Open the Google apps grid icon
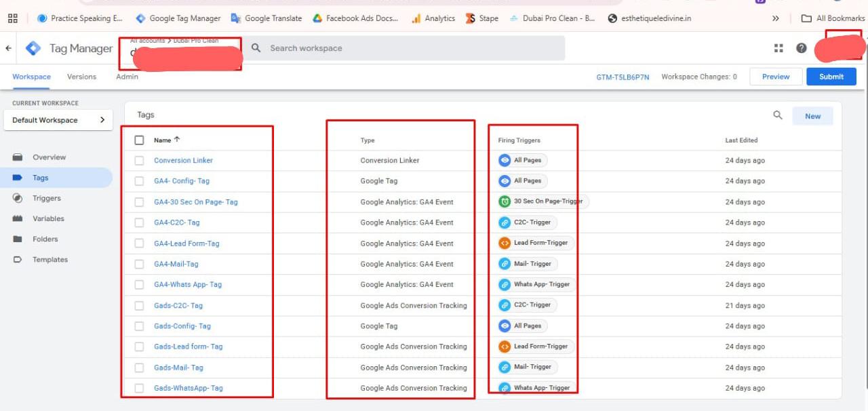The width and height of the screenshot is (868, 411). tap(778, 48)
